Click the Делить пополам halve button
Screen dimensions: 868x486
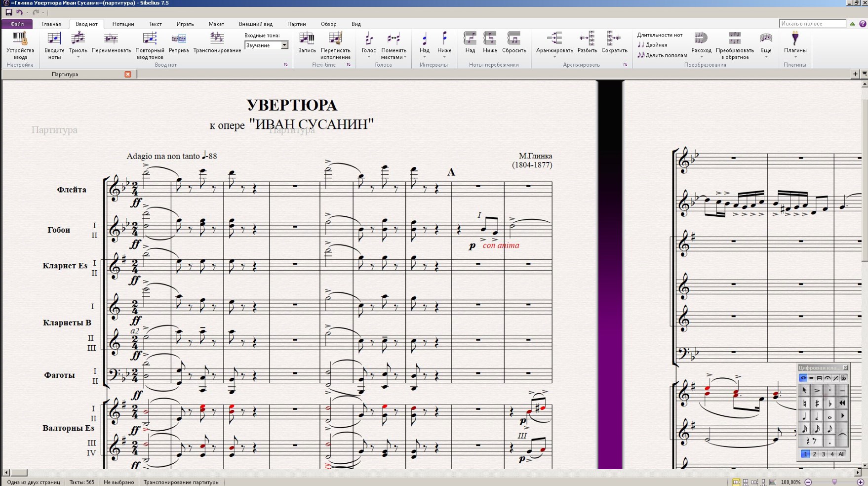tap(662, 55)
